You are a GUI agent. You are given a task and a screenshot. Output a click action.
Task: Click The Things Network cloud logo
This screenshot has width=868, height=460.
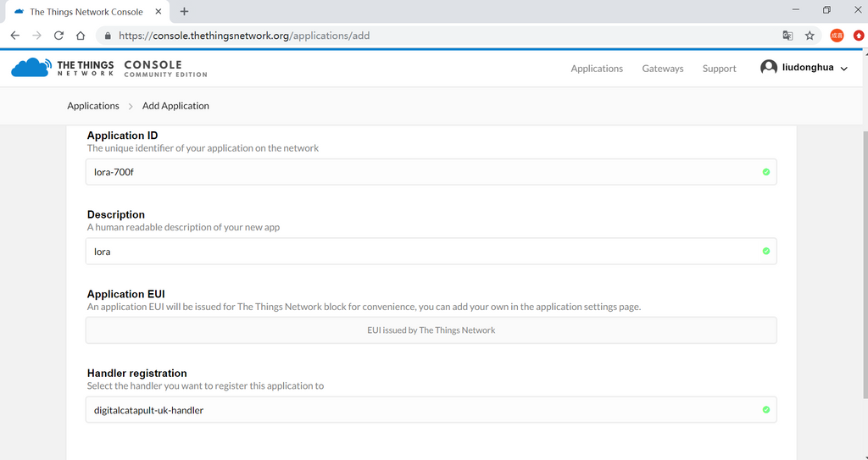(31, 68)
